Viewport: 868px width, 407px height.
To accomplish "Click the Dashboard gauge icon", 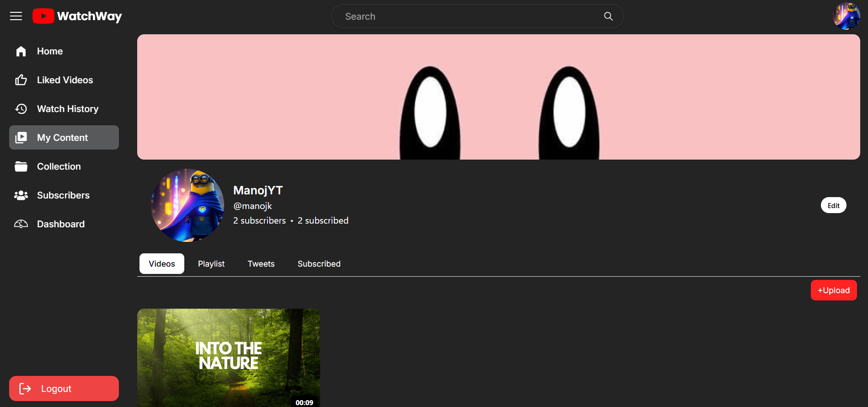I will click(21, 224).
